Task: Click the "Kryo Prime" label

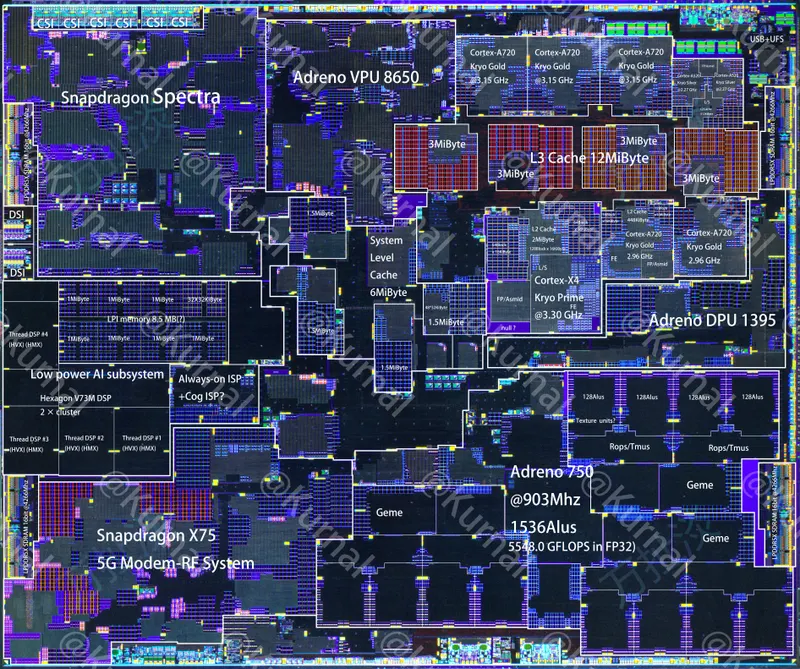Action: pos(559,298)
